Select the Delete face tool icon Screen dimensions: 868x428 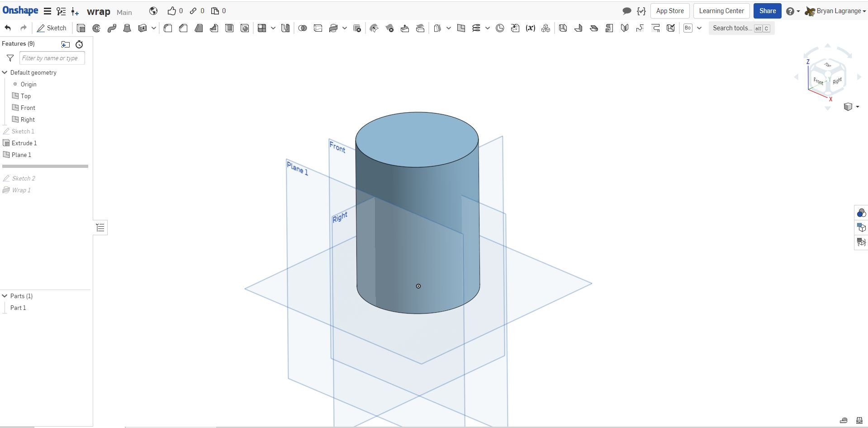click(389, 28)
